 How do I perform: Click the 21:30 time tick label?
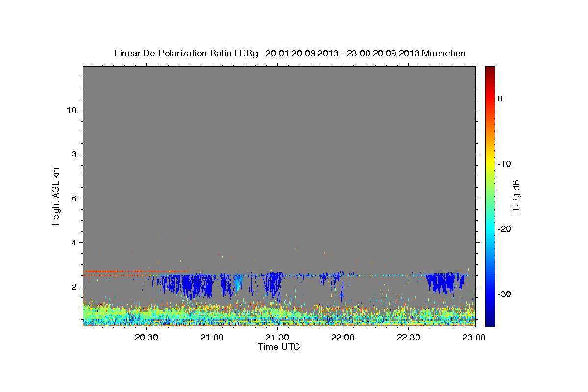point(277,337)
